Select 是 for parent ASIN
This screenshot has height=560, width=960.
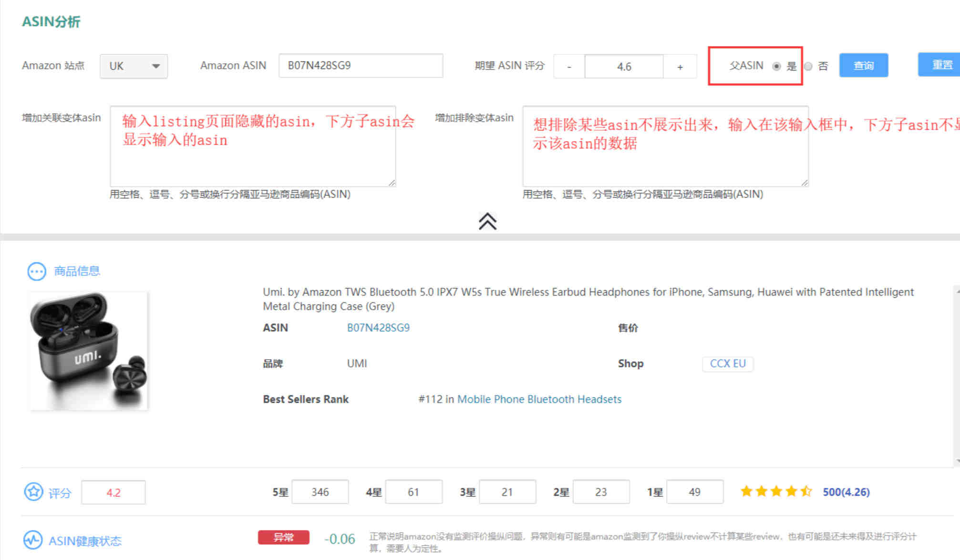point(777,66)
